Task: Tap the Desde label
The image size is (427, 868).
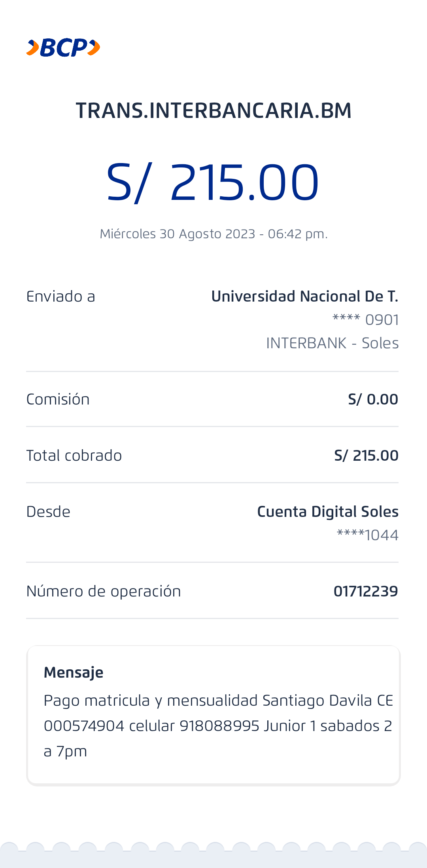Action: (x=48, y=512)
